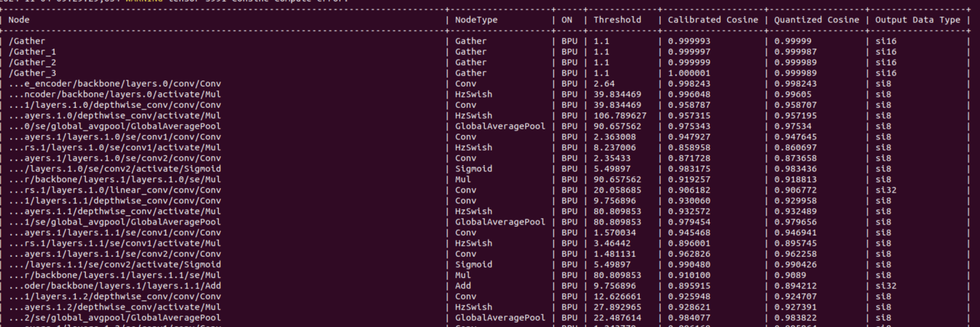
Task: Click calibrated cosine value 0.858958
Action: 688,147
